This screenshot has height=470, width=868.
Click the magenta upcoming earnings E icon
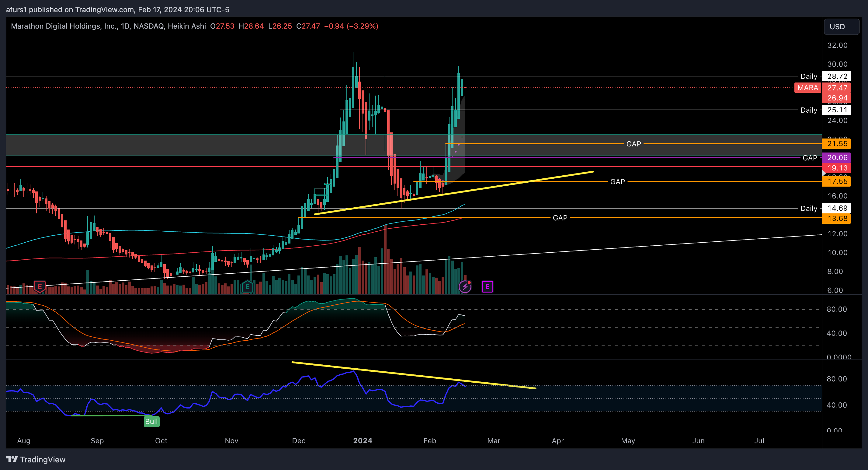tap(487, 286)
